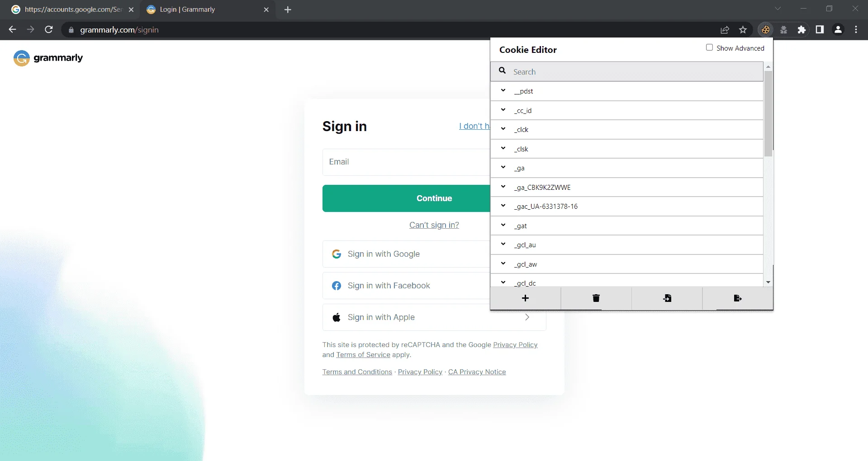Viewport: 868px width, 461px height.
Task: Open the CA Privacy Notice link
Action: (477, 372)
